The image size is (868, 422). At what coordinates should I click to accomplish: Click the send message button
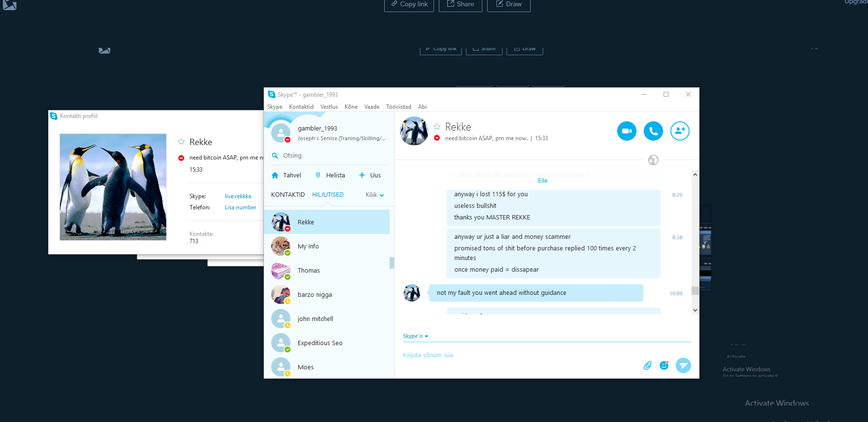pos(683,365)
